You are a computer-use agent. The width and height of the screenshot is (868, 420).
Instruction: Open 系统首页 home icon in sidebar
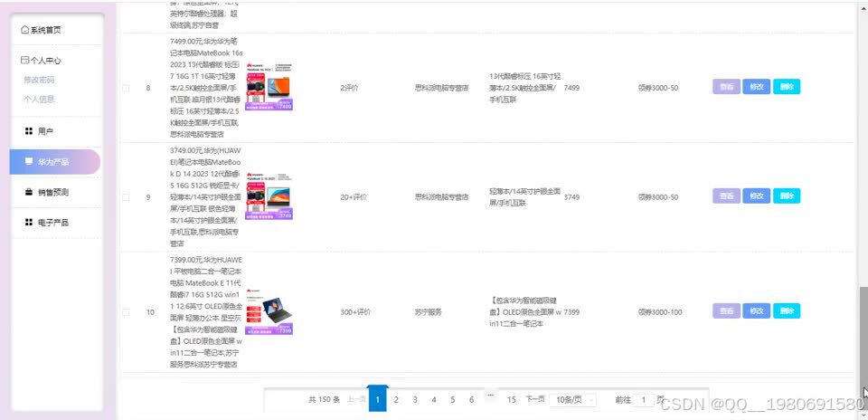24,30
